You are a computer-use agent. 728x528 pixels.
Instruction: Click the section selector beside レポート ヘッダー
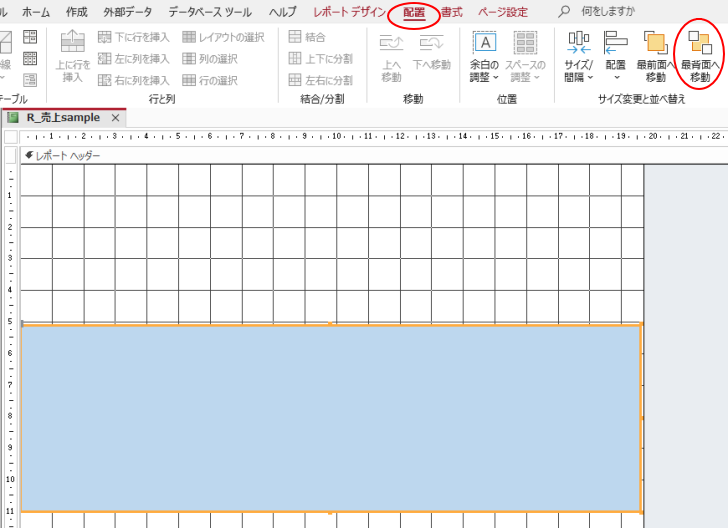pos(11,156)
